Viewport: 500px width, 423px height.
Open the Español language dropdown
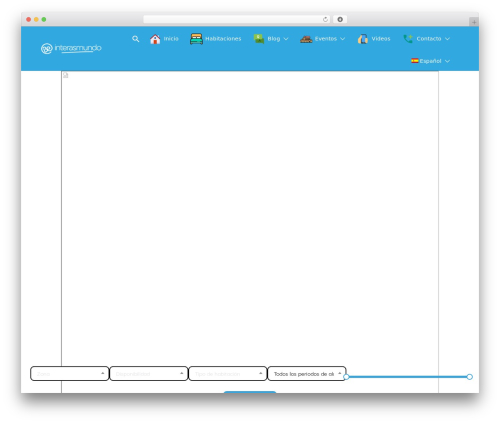430,61
